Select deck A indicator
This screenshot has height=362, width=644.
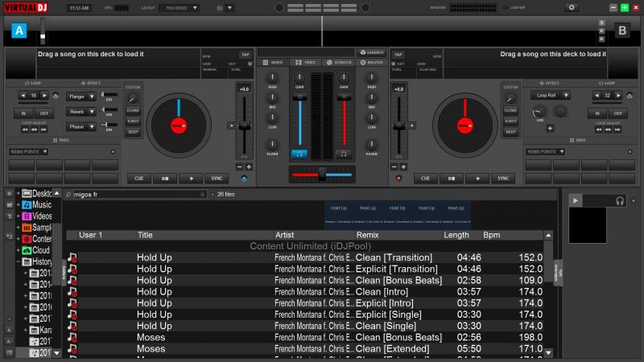(19, 31)
